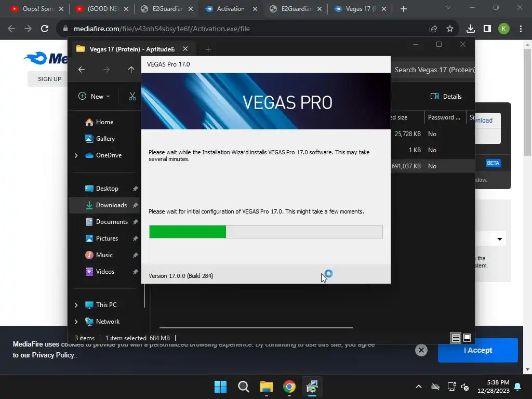The width and height of the screenshot is (532, 399).
Task: Click Version 17.0.0 (Build 284) text
Action: 181,276
